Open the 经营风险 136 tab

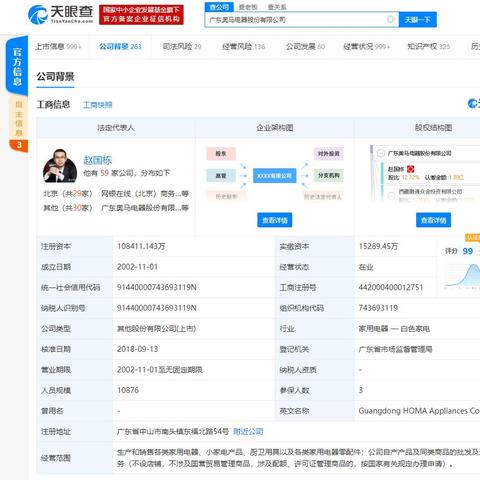point(244,47)
